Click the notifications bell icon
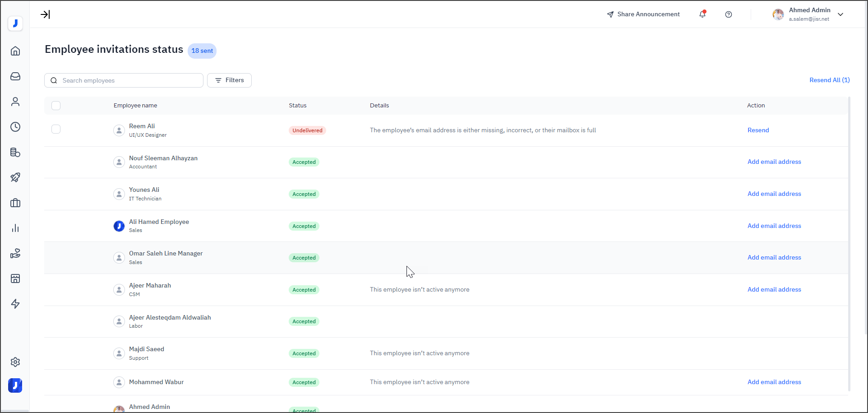This screenshot has width=868, height=413. pyautogui.click(x=702, y=14)
